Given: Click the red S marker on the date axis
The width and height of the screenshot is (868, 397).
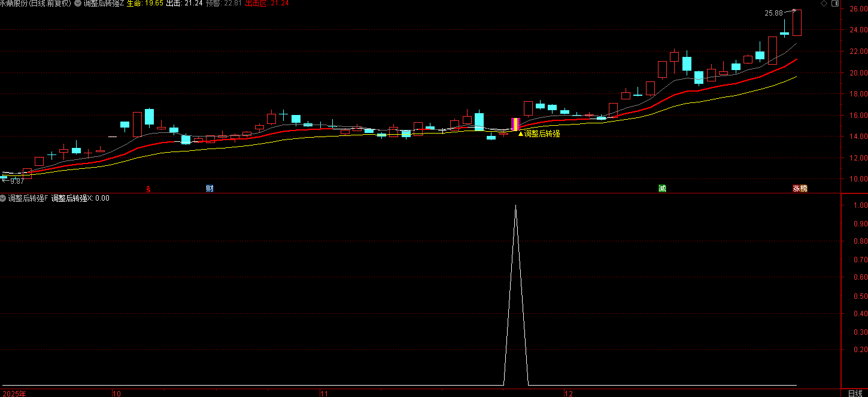Looking at the screenshot, I should 148,189.
